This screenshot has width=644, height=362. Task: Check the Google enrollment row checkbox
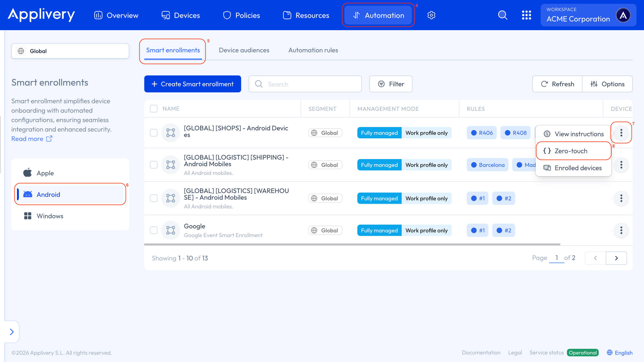pos(153,230)
